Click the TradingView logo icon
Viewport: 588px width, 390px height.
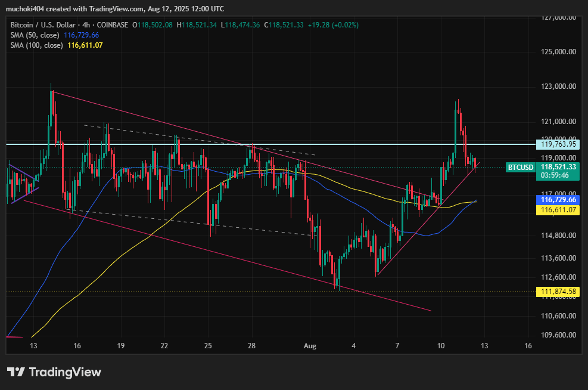(15, 372)
